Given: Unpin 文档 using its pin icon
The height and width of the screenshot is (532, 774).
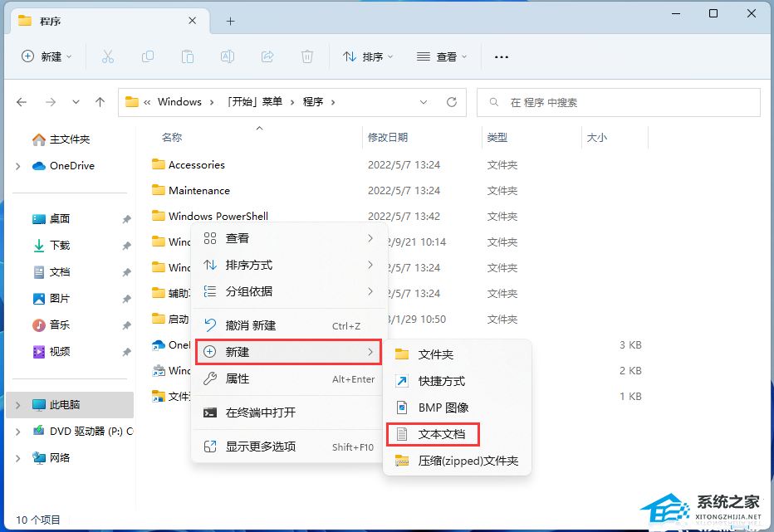Looking at the screenshot, I should (127, 272).
